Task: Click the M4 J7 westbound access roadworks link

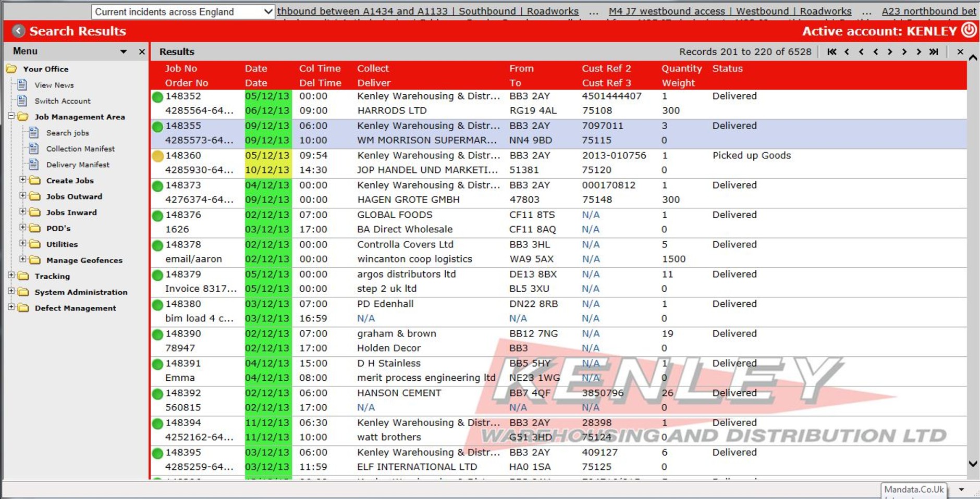Action: pos(730,11)
